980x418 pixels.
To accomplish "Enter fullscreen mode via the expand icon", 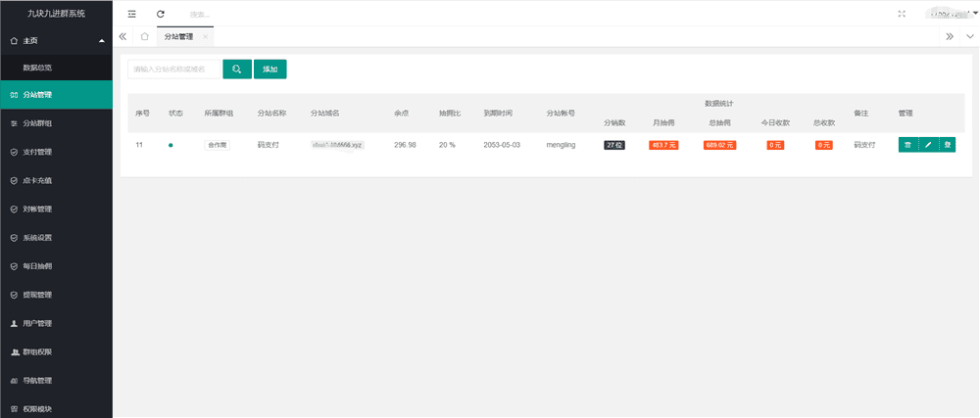I will 902,14.
